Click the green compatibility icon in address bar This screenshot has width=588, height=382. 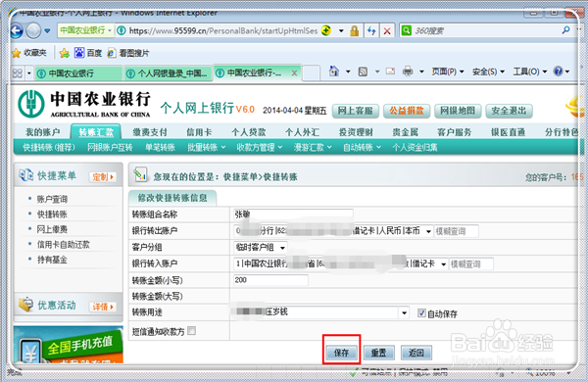click(x=326, y=30)
